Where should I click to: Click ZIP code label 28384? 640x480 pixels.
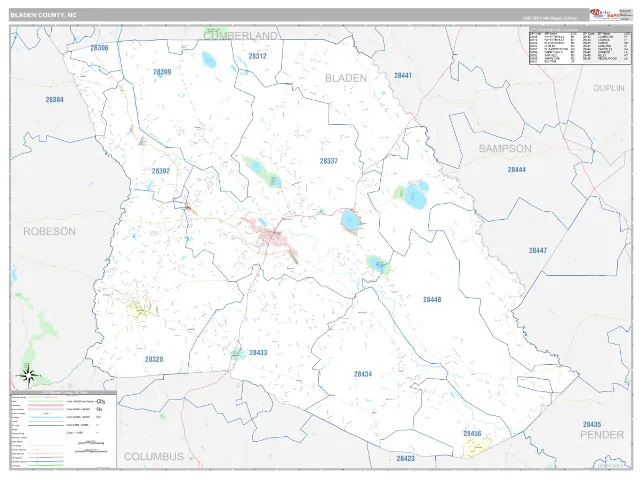click(54, 100)
